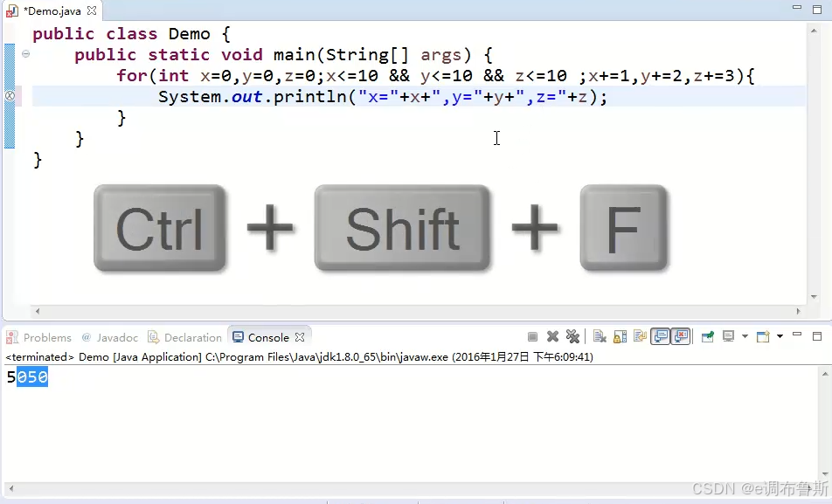Click the editor vertical scrollbar down arrow
The image size is (832, 504).
pos(814,297)
